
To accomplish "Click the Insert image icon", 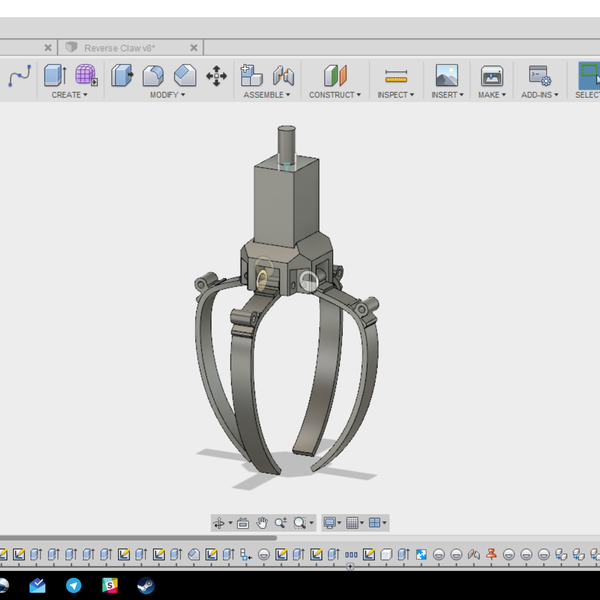I will click(446, 76).
